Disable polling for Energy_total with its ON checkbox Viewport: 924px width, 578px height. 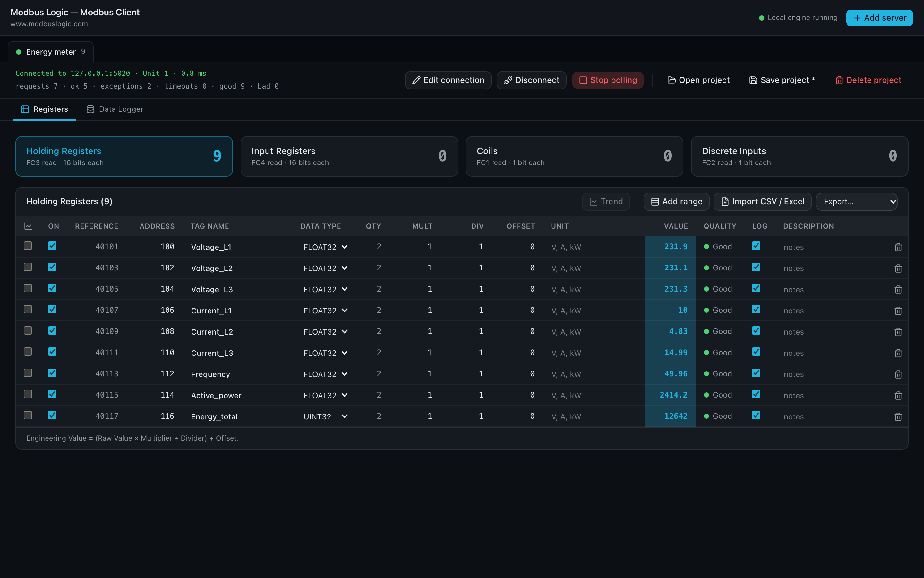pyautogui.click(x=52, y=415)
